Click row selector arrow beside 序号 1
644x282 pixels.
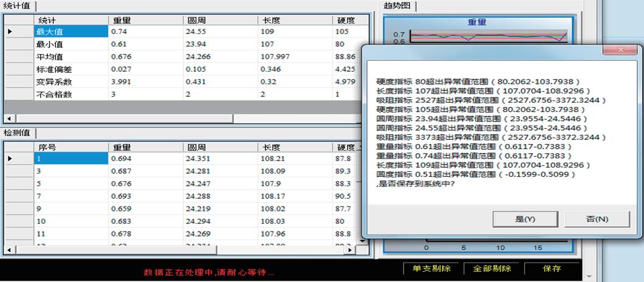tap(9, 158)
